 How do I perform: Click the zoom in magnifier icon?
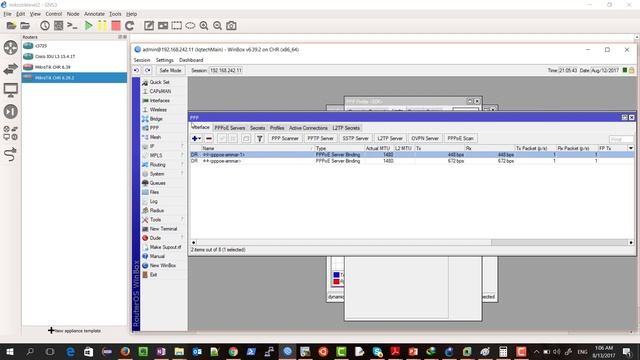204,26
